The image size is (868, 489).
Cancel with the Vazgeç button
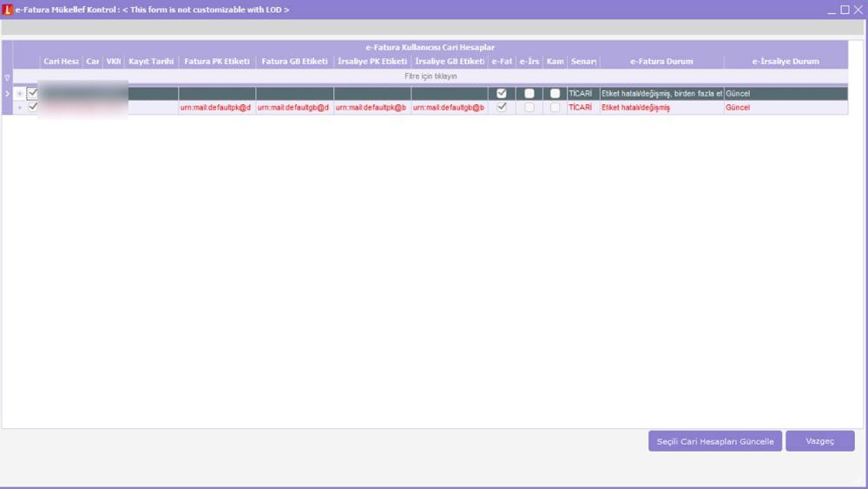(x=820, y=441)
